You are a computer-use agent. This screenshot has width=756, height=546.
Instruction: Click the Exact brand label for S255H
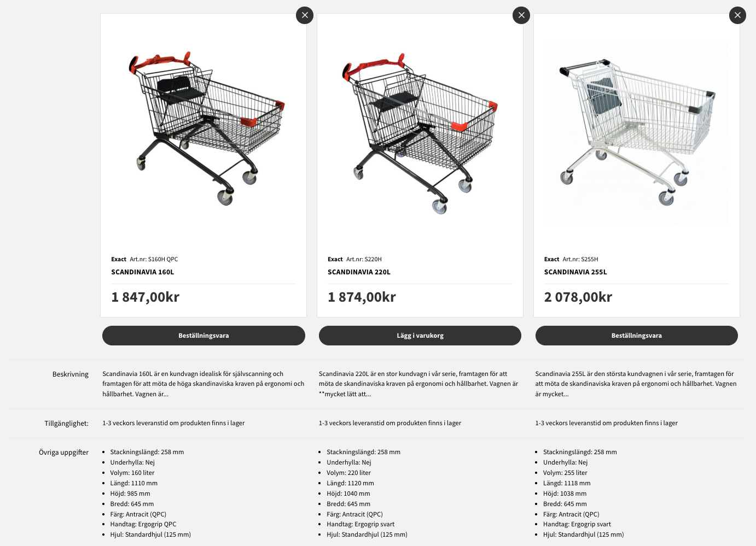(551, 260)
